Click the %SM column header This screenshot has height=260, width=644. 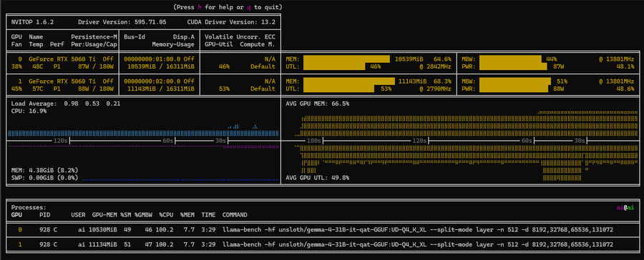pos(125,215)
